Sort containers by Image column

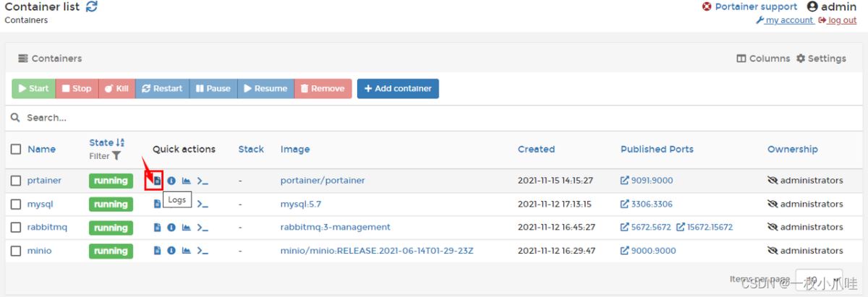point(295,150)
